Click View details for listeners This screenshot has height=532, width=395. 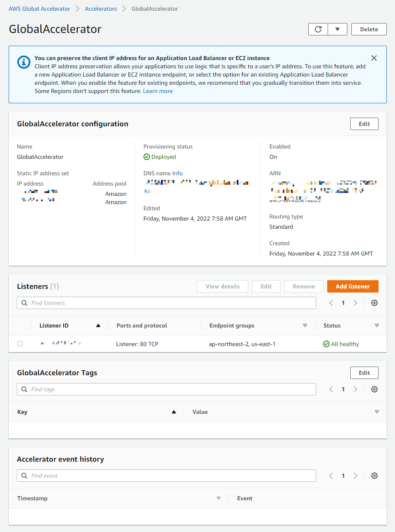[223, 286]
